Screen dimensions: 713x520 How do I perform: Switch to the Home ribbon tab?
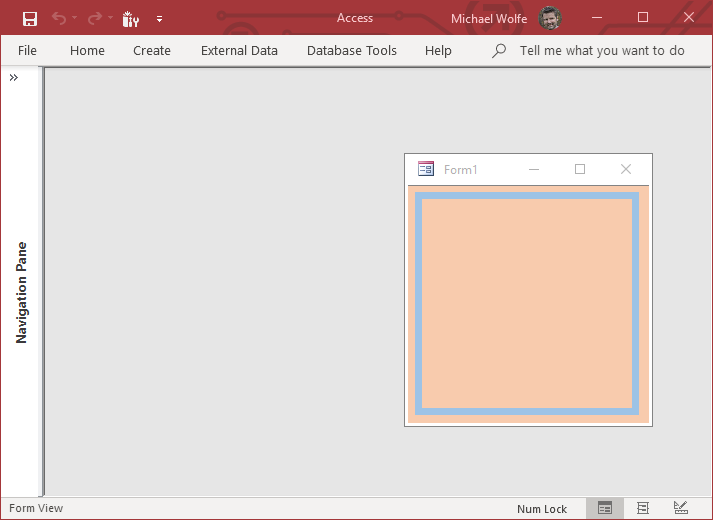[87, 50]
